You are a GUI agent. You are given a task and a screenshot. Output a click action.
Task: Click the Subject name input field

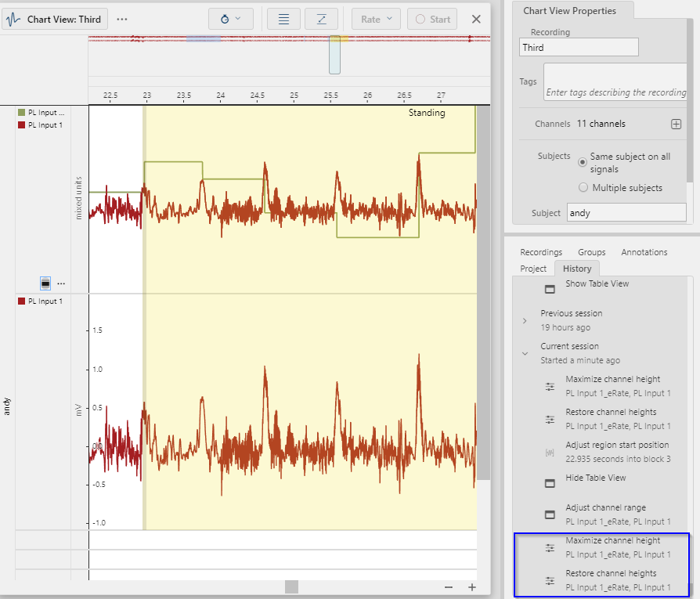click(626, 213)
